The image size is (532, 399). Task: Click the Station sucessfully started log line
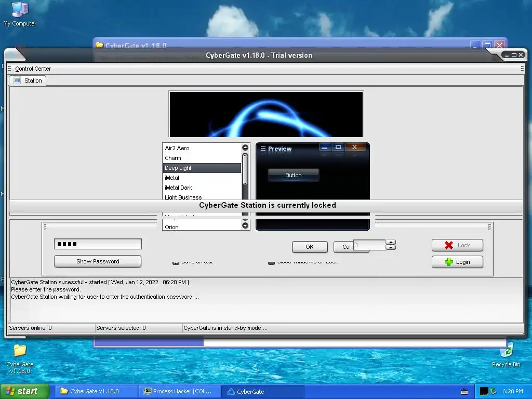tap(100, 282)
